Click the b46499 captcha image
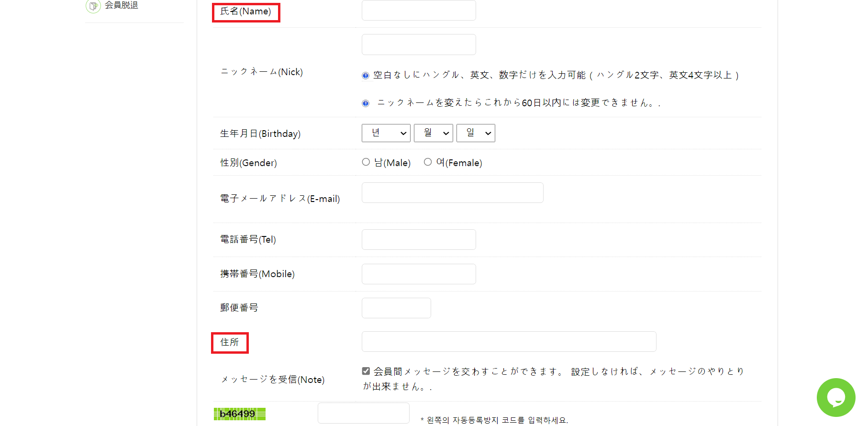The width and height of the screenshot is (868, 426). click(240, 414)
